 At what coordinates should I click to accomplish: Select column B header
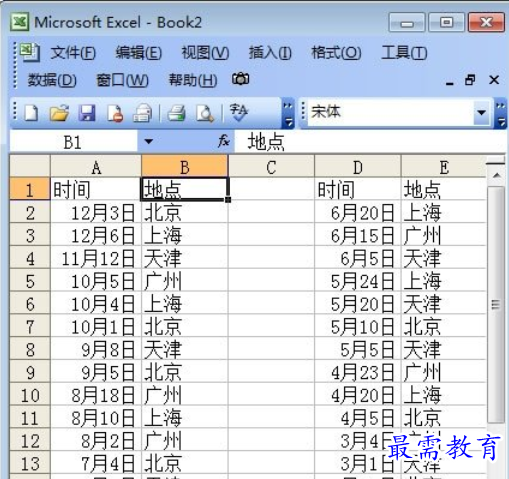185,167
